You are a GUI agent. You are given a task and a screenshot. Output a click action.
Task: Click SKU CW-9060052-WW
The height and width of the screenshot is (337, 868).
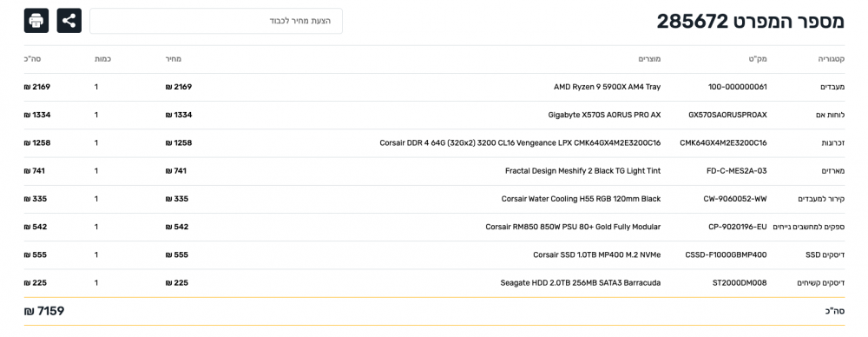tap(736, 199)
